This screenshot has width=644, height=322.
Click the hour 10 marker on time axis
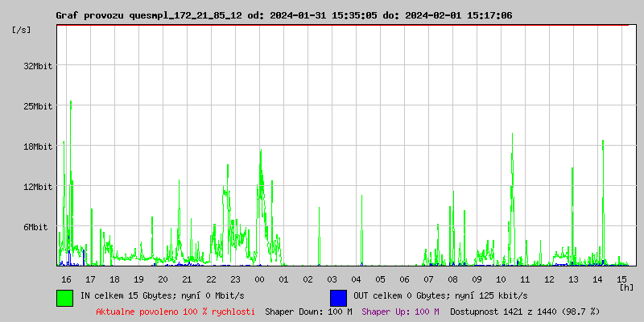(x=501, y=279)
